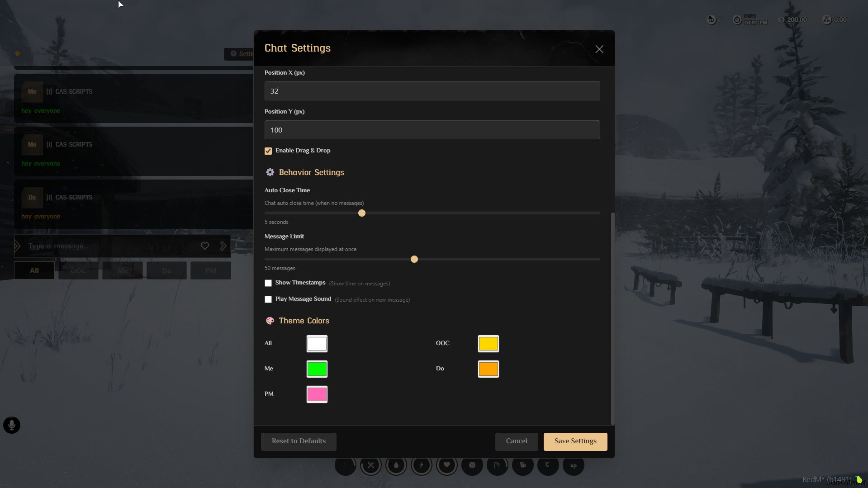Open the PM pink color swatch
Screen dimensions: 868x488
[x=317, y=394]
